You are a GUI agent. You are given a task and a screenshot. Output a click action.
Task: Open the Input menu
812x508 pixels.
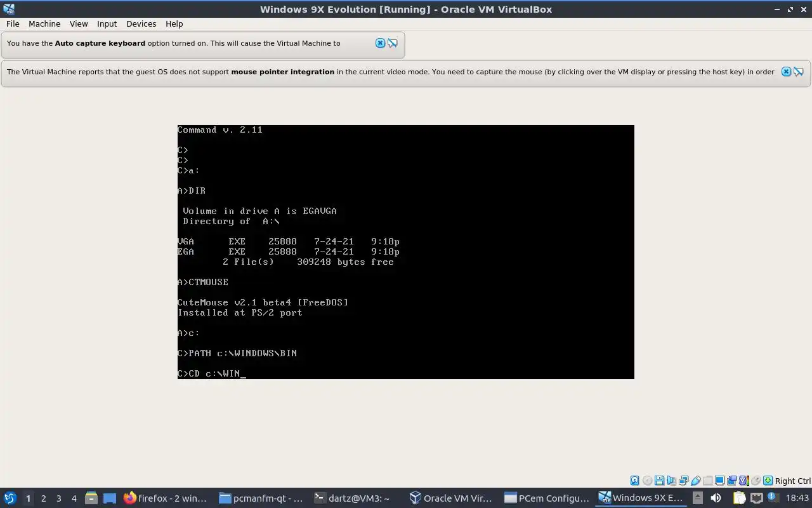(x=107, y=23)
